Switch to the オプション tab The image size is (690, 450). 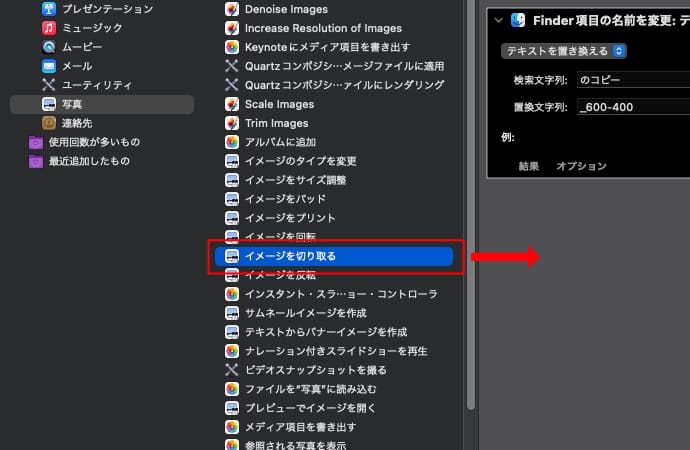(581, 166)
